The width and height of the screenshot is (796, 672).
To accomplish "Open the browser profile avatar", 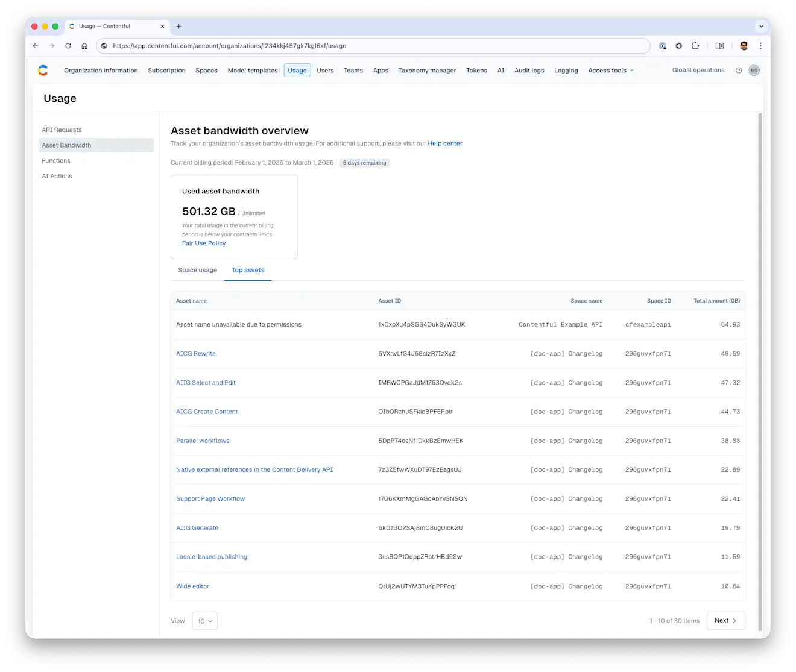I will click(x=744, y=46).
